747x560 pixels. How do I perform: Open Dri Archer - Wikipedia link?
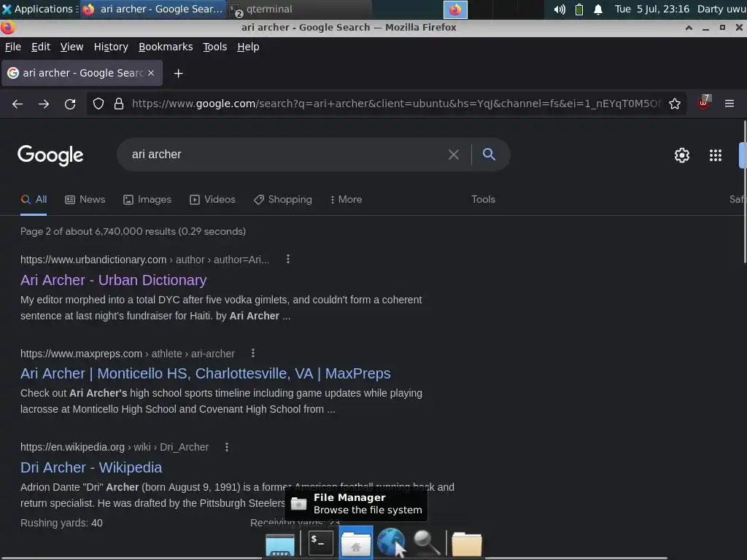coord(91,467)
